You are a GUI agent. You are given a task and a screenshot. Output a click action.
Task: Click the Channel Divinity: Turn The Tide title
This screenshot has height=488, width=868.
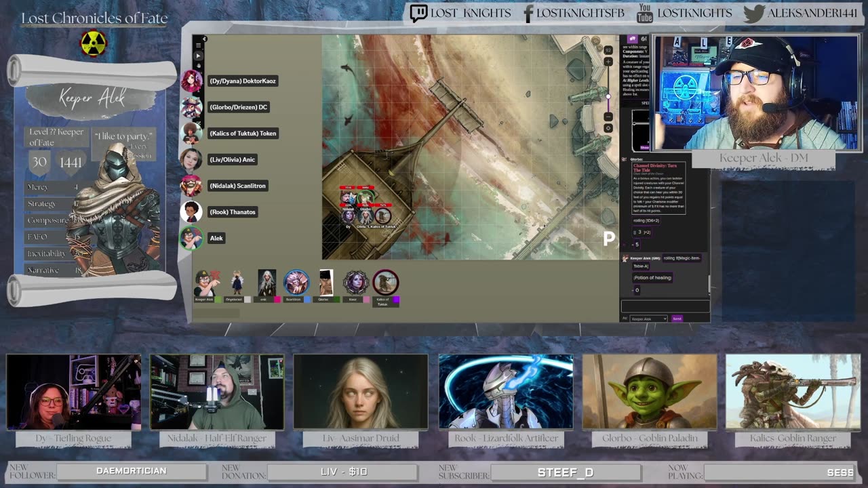click(655, 168)
